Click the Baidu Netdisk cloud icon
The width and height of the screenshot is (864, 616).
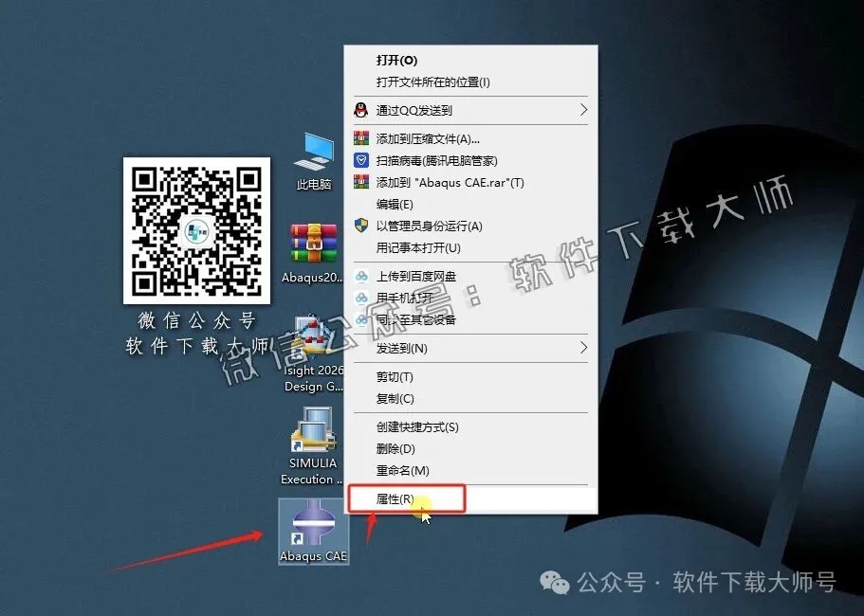[x=361, y=276]
